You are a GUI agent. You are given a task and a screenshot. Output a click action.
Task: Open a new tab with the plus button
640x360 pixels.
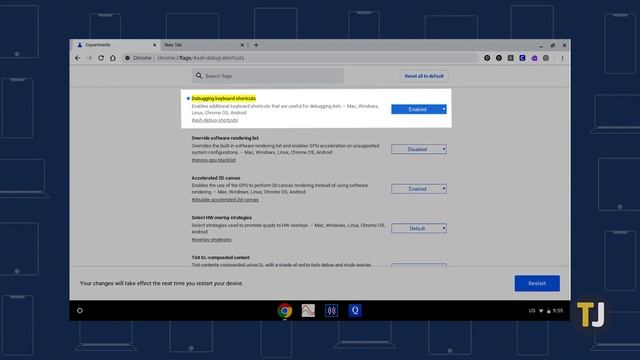[256, 45]
